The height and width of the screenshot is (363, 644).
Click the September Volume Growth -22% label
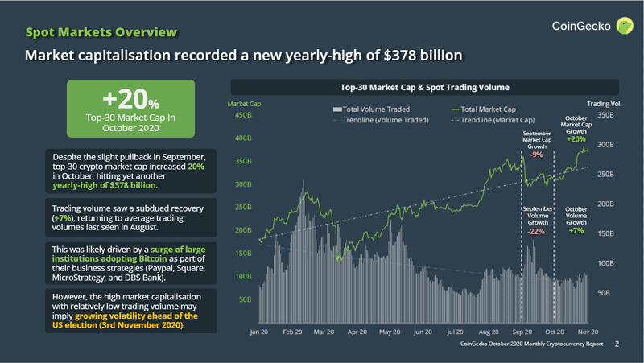[x=537, y=221]
